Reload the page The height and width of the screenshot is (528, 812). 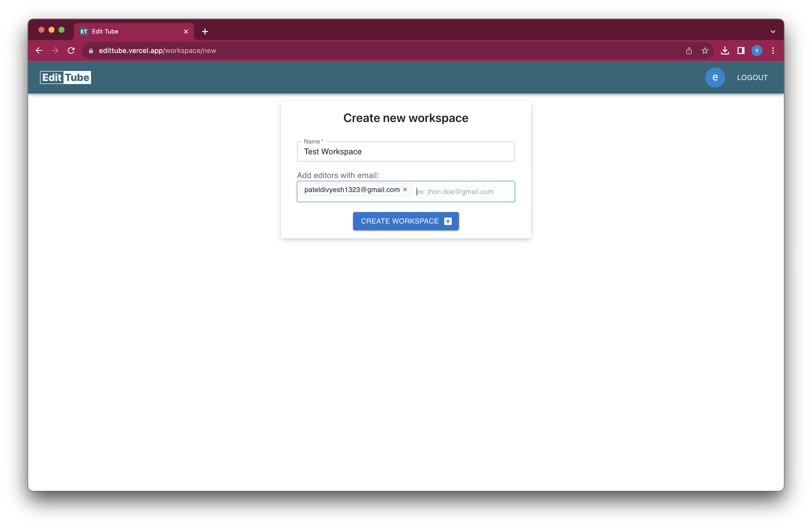point(71,50)
